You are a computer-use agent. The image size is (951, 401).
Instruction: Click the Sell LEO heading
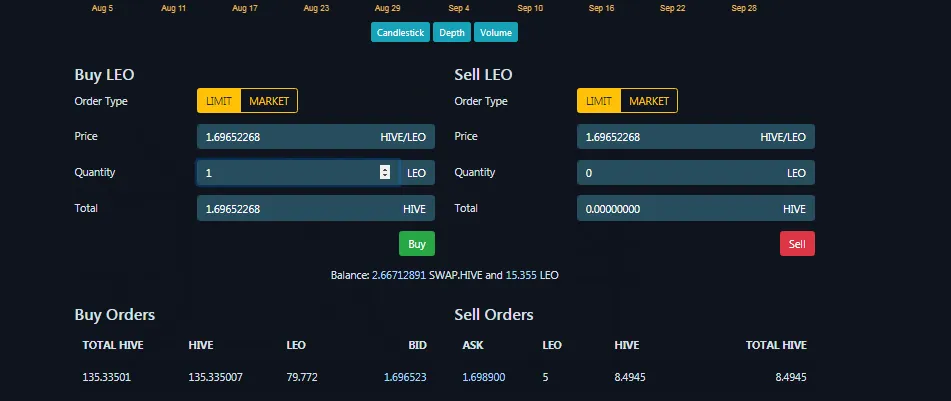(483, 75)
